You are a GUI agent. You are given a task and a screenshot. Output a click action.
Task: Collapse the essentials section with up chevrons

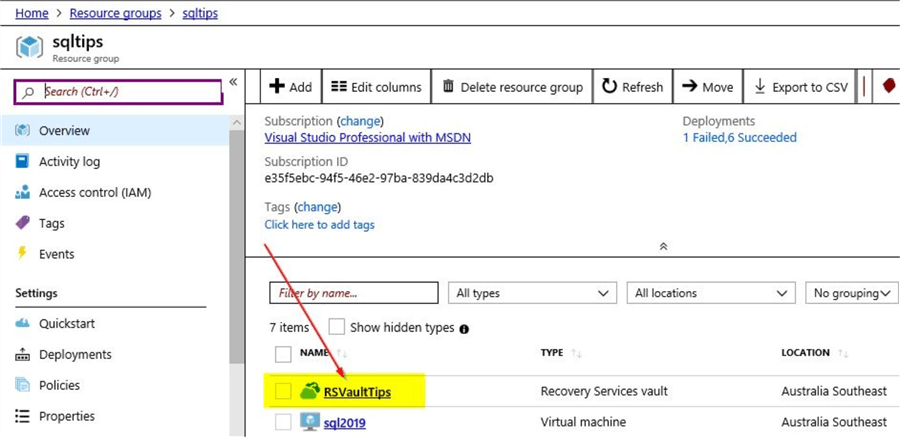[663, 246]
